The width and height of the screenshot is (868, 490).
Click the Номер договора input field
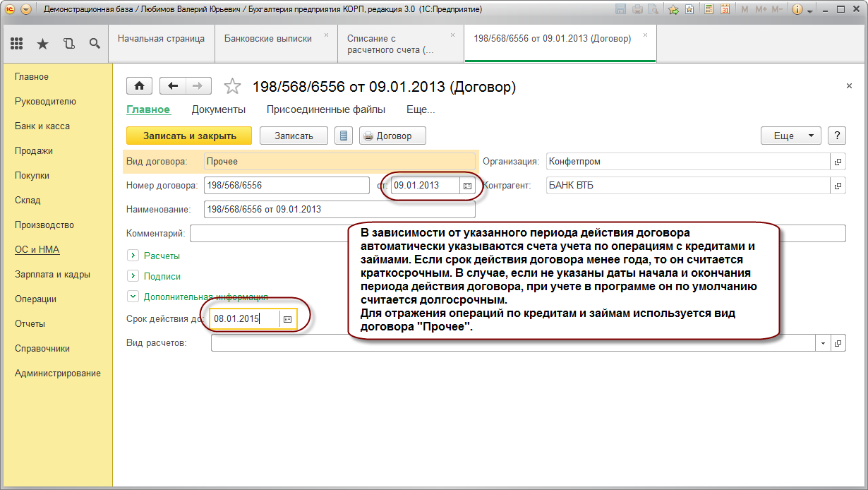(x=287, y=186)
